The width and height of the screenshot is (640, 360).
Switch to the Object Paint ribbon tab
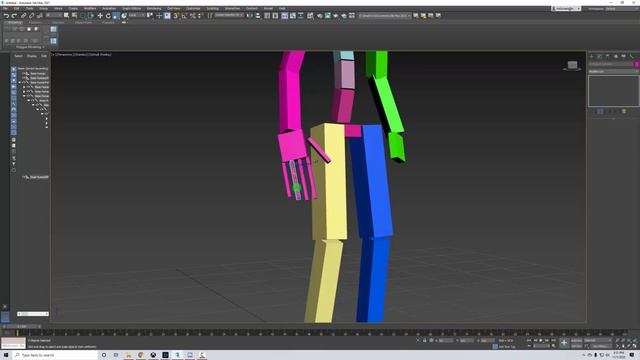click(x=83, y=22)
